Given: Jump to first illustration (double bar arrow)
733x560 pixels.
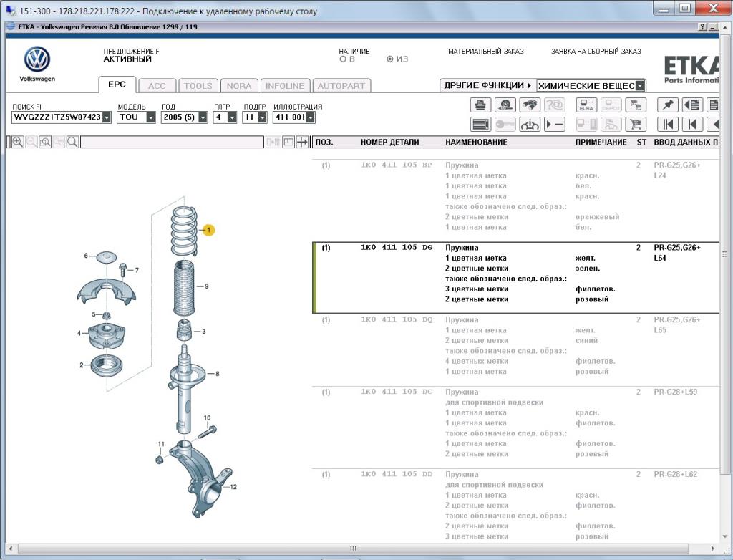Looking at the screenshot, I should 668,125.
